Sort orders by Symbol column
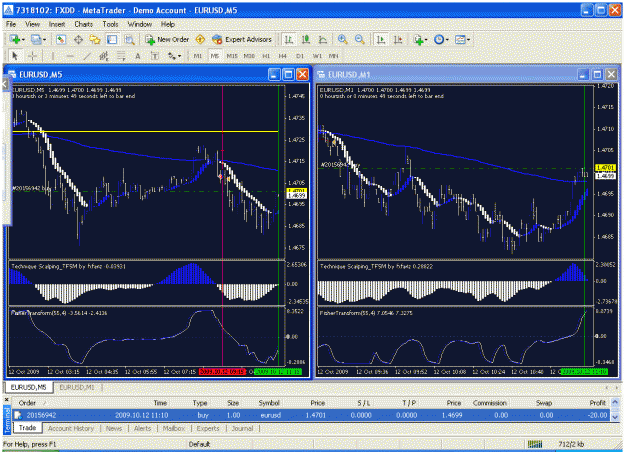The image size is (625, 452). coord(269,403)
